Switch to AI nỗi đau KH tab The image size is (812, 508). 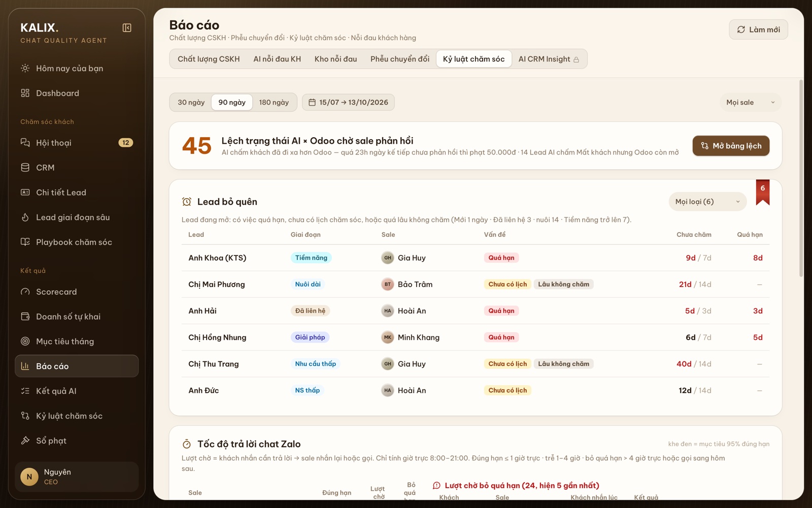click(277, 59)
